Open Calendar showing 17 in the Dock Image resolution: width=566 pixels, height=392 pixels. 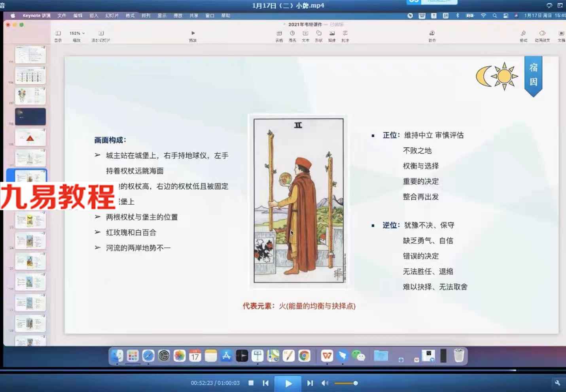tap(195, 356)
